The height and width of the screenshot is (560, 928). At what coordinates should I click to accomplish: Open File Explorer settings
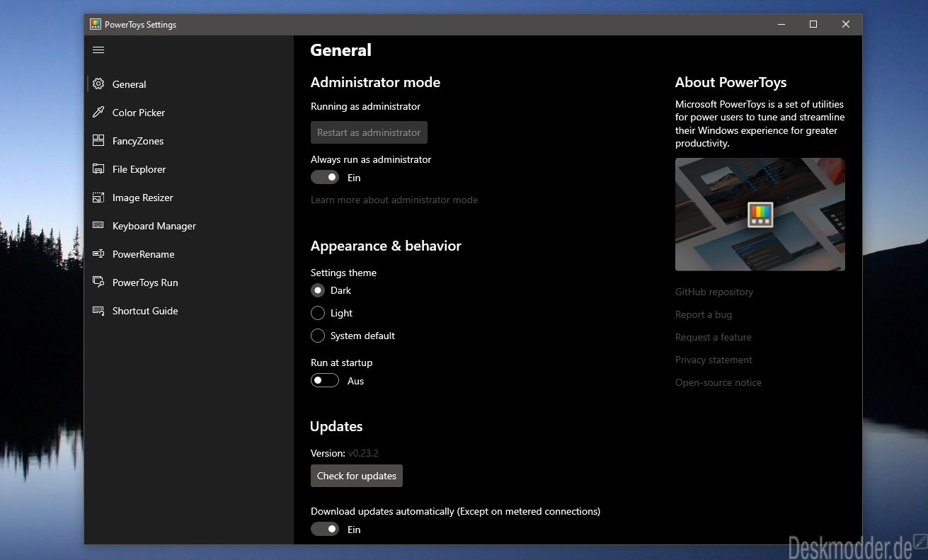pyautogui.click(x=189, y=169)
